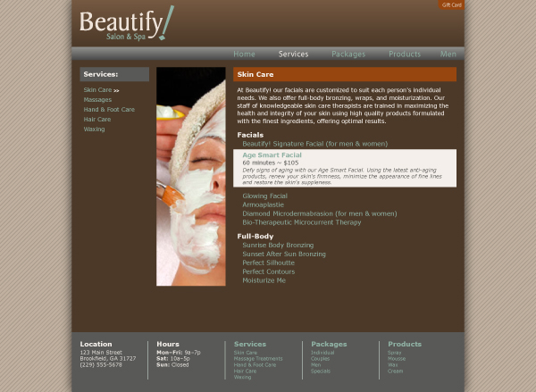This screenshot has height=392, width=536.
Task: Choose Waxing from the sidebar list
Action: (x=94, y=129)
